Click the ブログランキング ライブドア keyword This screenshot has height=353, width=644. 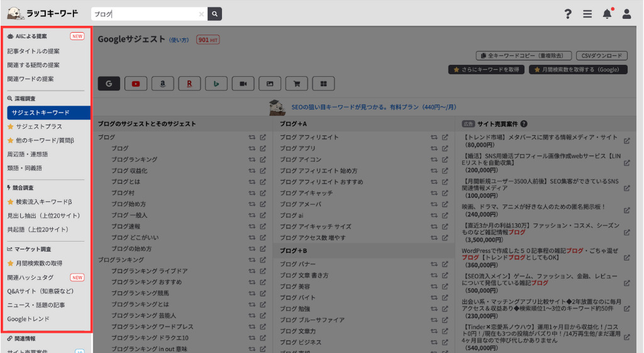pos(150,271)
